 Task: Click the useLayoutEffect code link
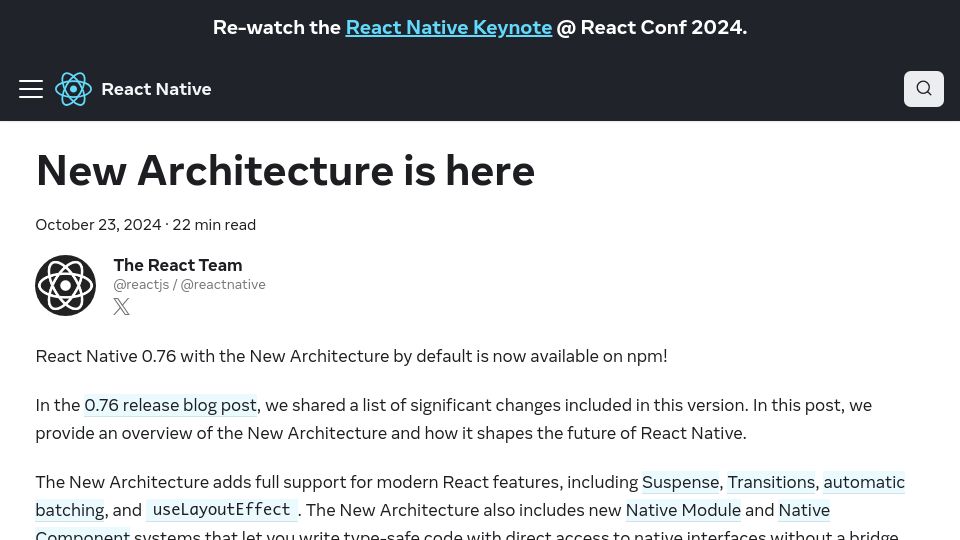[222, 510]
